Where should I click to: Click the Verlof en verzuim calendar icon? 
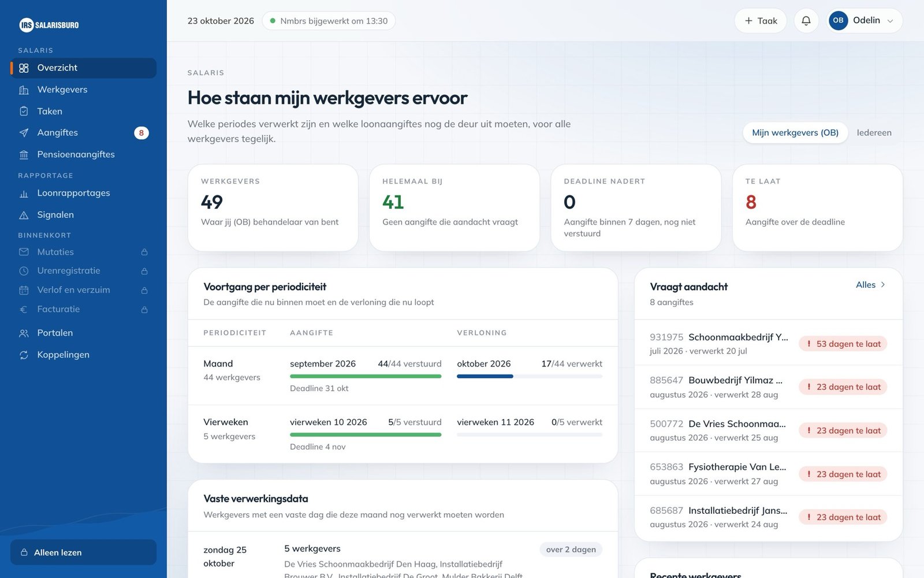point(24,290)
